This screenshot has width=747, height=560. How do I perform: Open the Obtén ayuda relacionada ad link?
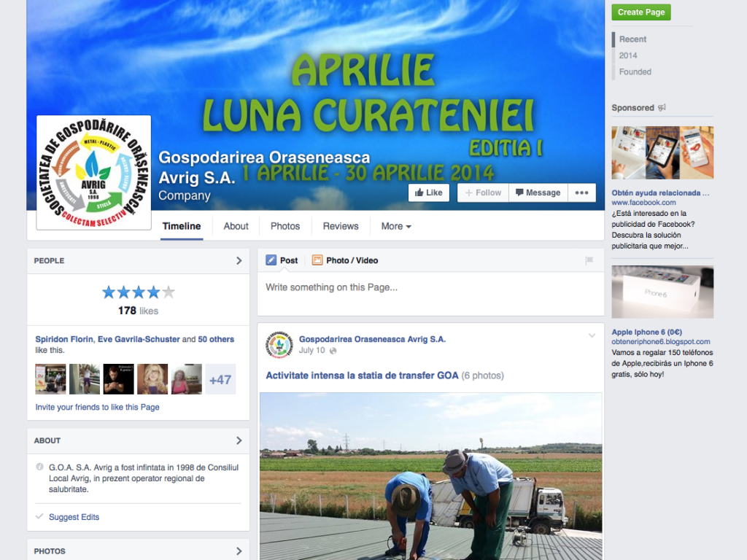[660, 192]
